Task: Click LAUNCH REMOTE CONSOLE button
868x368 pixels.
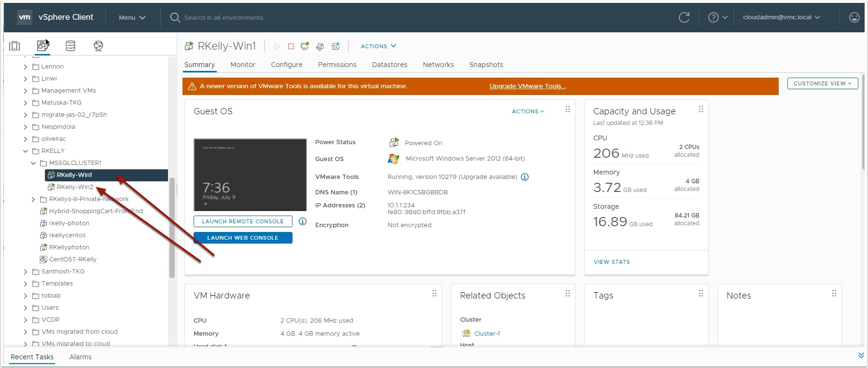Action: 243,221
